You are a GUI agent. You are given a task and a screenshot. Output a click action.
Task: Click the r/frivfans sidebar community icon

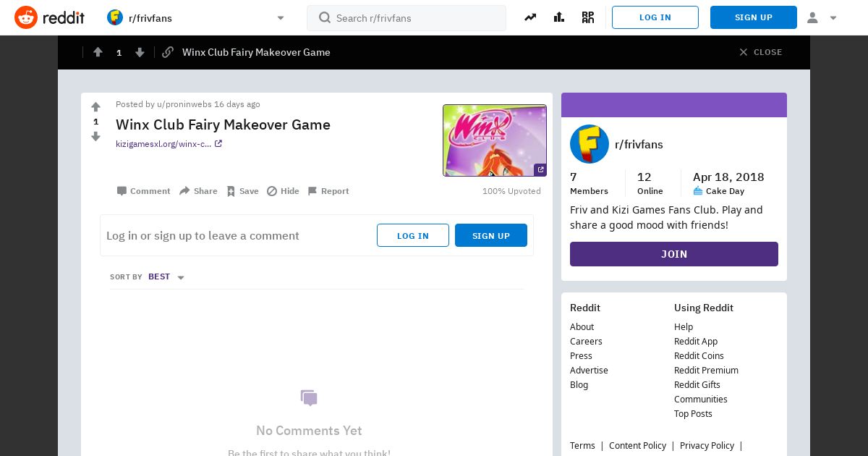pos(590,144)
